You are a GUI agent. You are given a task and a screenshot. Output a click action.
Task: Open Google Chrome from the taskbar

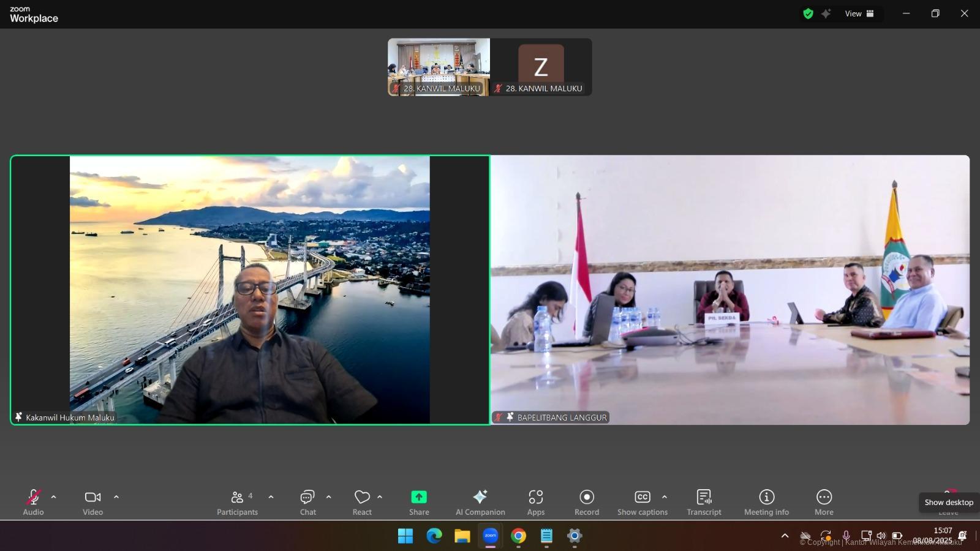(x=519, y=536)
